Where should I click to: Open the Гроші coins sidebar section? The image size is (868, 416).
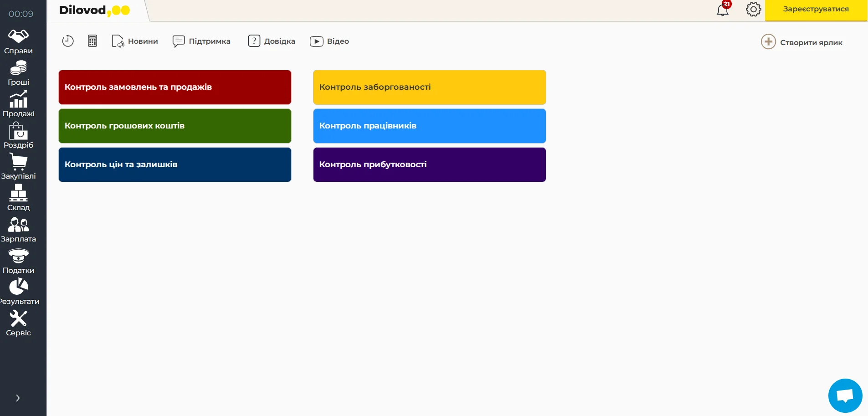point(18,73)
